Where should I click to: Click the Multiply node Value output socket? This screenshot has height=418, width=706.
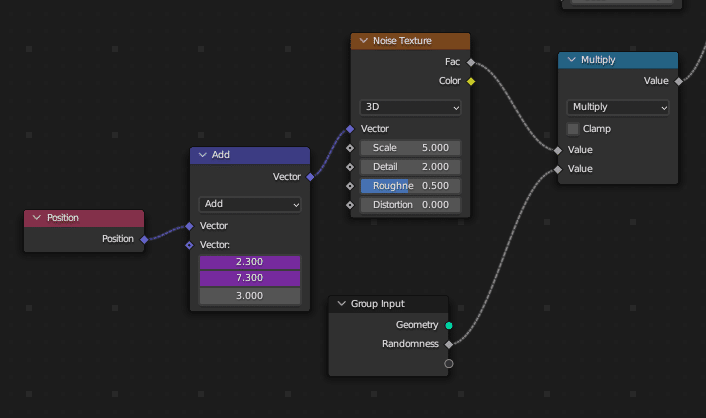(x=678, y=81)
